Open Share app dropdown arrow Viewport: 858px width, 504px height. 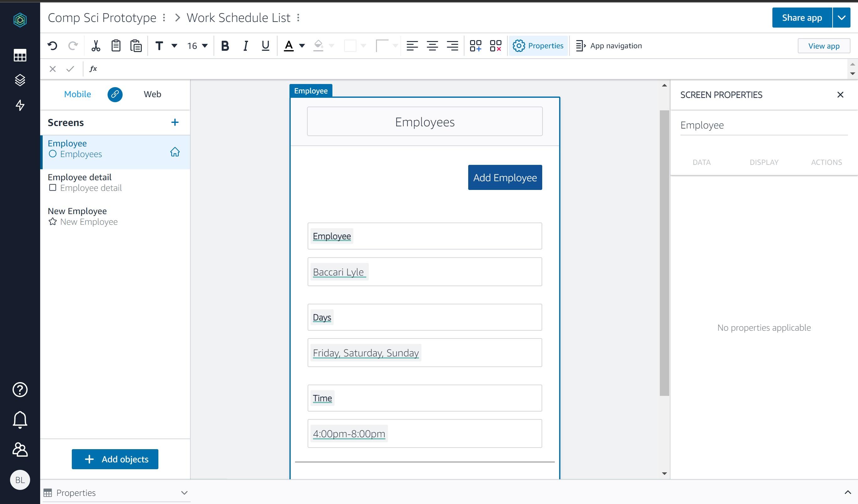(841, 18)
